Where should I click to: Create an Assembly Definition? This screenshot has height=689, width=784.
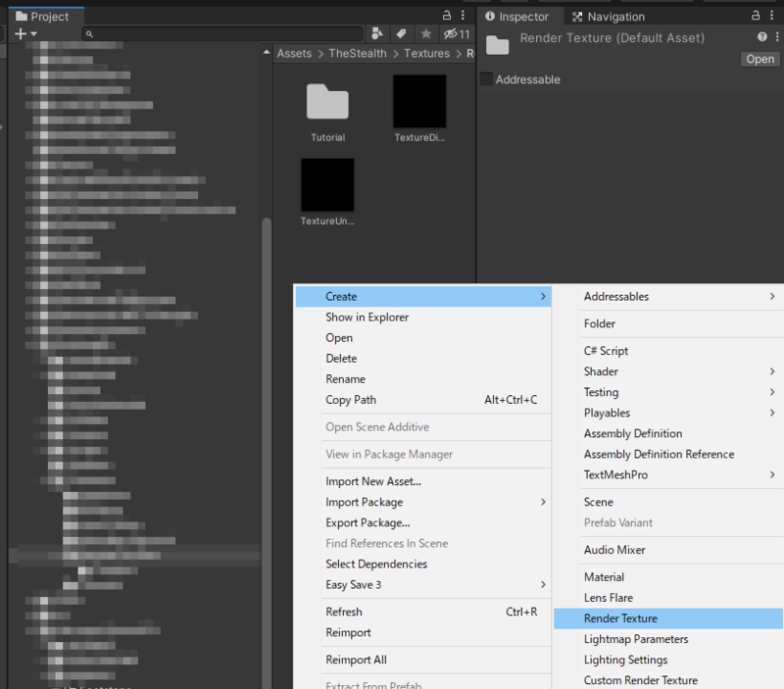tap(668, 433)
